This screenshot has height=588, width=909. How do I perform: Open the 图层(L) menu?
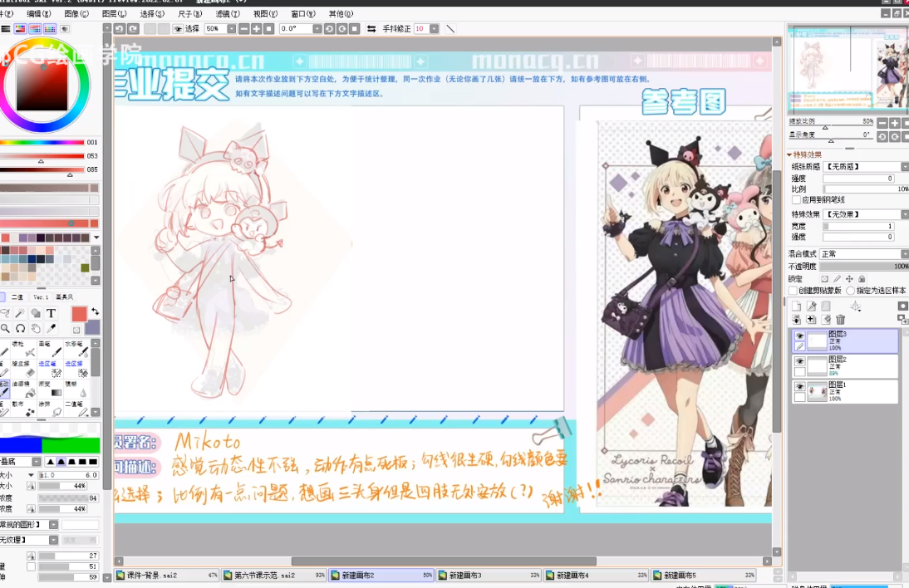click(x=114, y=13)
